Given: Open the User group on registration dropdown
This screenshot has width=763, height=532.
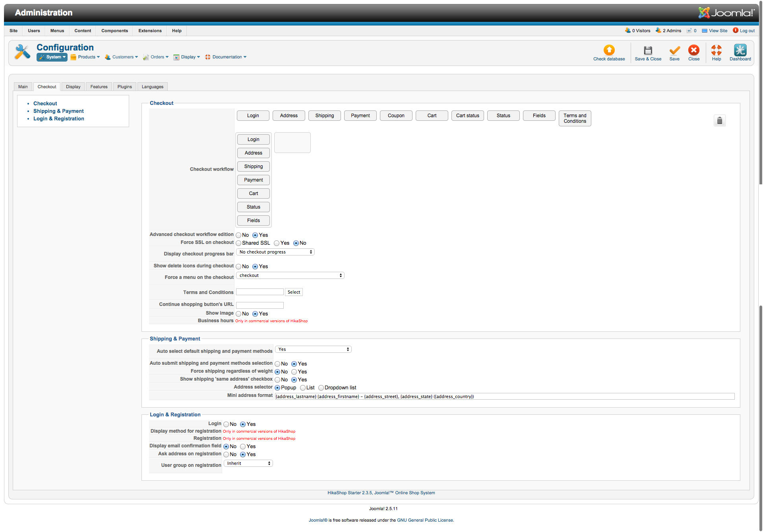Looking at the screenshot, I should point(248,464).
